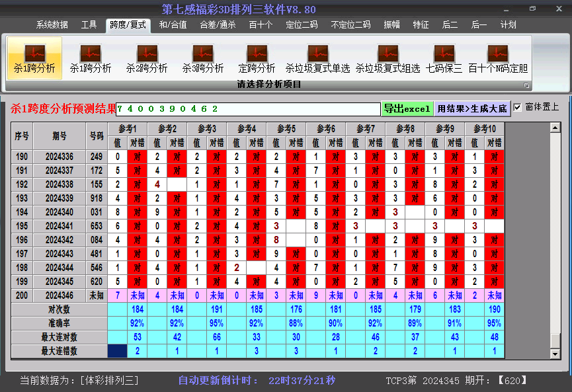Click the 最大连错数 row label
Screen dimensions: 572x392
pos(60,351)
